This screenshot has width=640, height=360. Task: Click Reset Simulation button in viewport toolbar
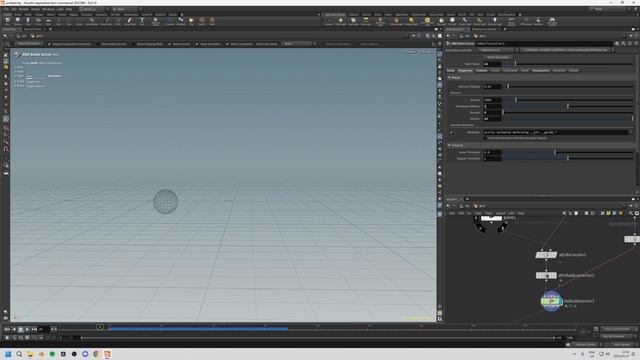[x=29, y=44]
